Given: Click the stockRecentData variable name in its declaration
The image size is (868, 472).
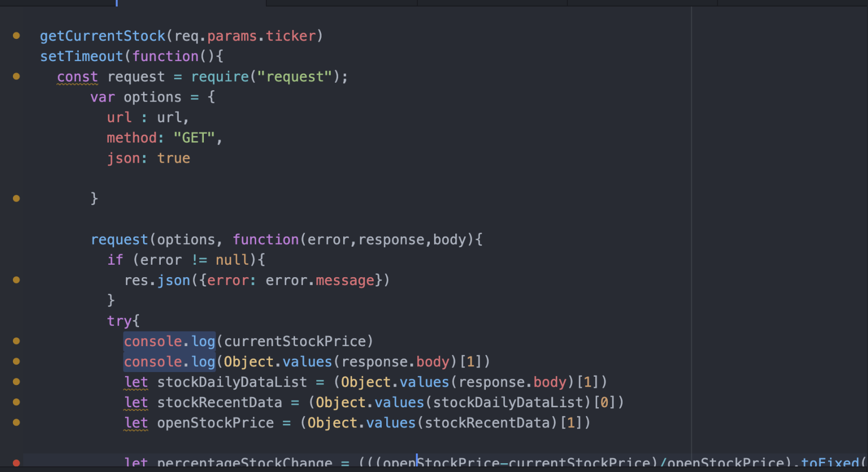Looking at the screenshot, I should pyautogui.click(x=220, y=403).
